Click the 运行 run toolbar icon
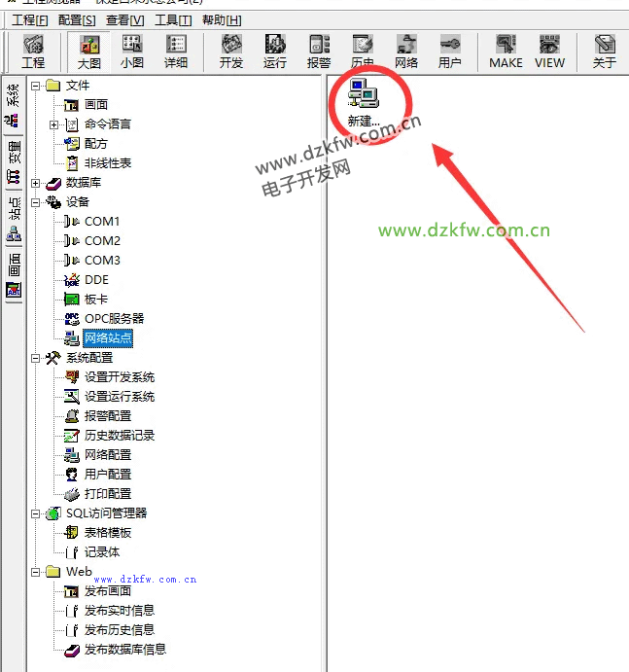Viewport: 629px width, 672px height. pos(275,51)
